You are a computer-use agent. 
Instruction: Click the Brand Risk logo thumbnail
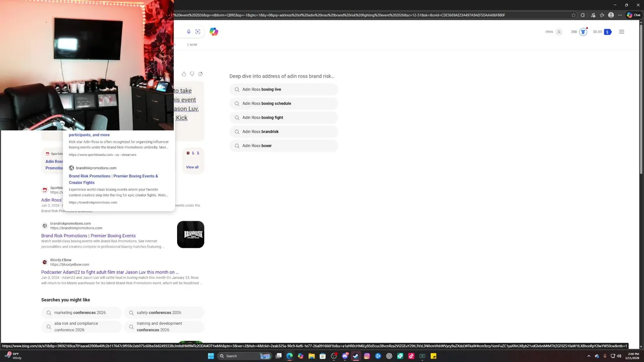click(191, 234)
